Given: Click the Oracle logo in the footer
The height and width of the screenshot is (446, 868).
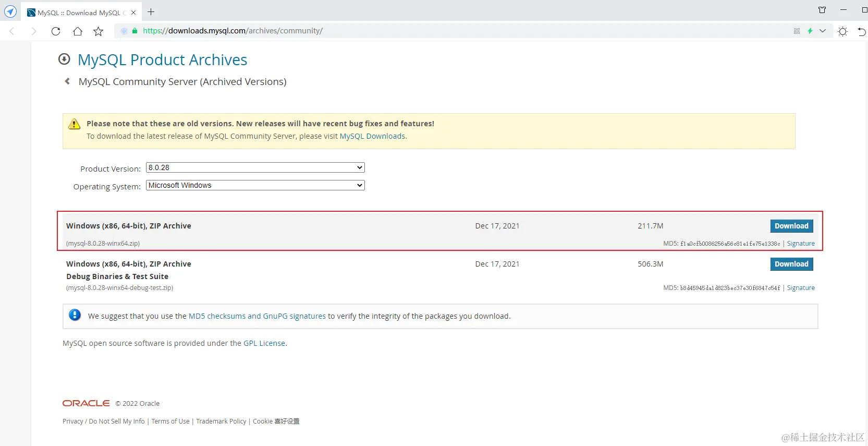Looking at the screenshot, I should (x=86, y=403).
